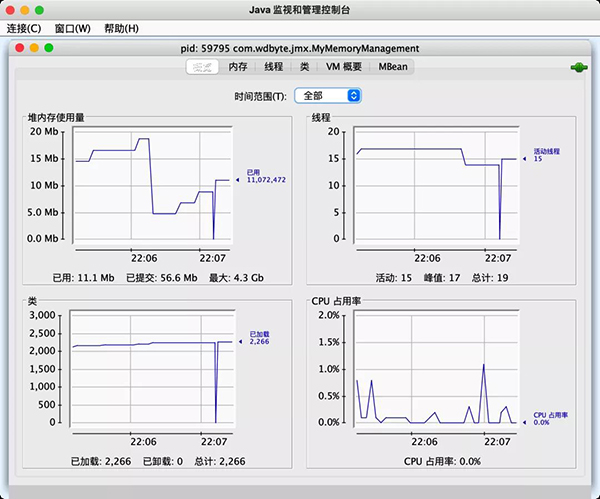Click the 最大: 4.3 Gb text
The height and width of the screenshot is (499, 600).
point(236,278)
